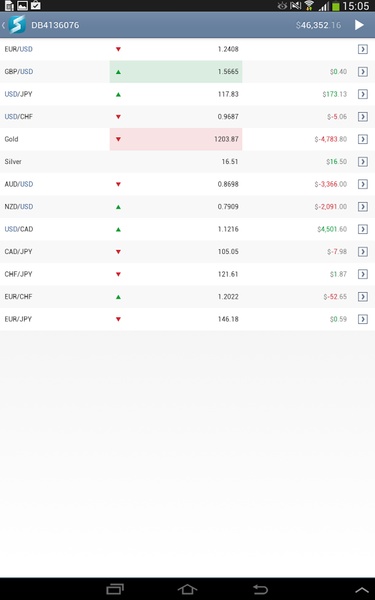375x600 pixels.
Task: Open the Gold row detail arrow
Action: (363, 139)
